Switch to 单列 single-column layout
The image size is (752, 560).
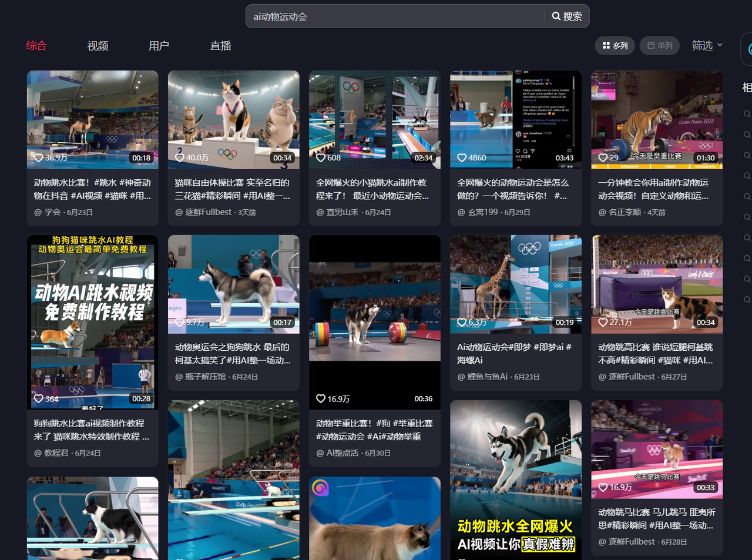pyautogui.click(x=660, y=45)
